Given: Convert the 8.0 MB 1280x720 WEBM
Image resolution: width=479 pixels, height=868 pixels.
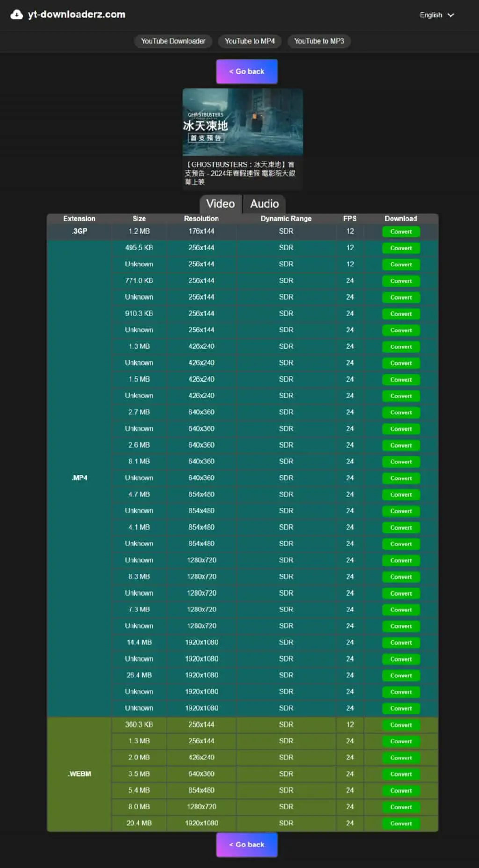Looking at the screenshot, I should point(401,807).
